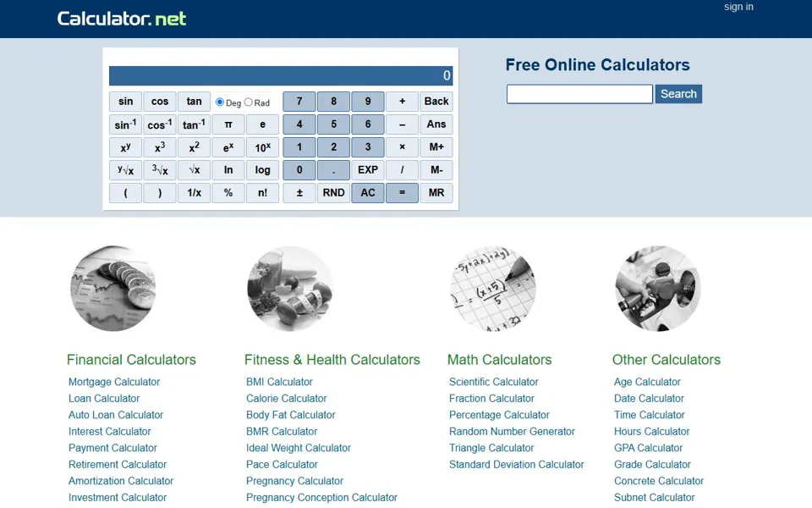Click the inverse sine key
812x508 pixels.
(x=125, y=124)
